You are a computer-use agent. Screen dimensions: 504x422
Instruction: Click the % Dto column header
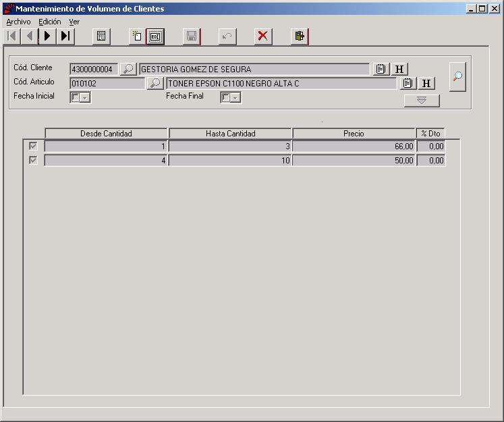pos(430,133)
